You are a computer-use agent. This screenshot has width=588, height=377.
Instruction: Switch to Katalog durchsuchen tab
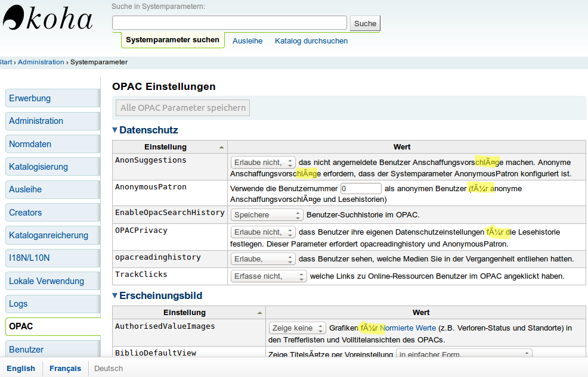(311, 41)
